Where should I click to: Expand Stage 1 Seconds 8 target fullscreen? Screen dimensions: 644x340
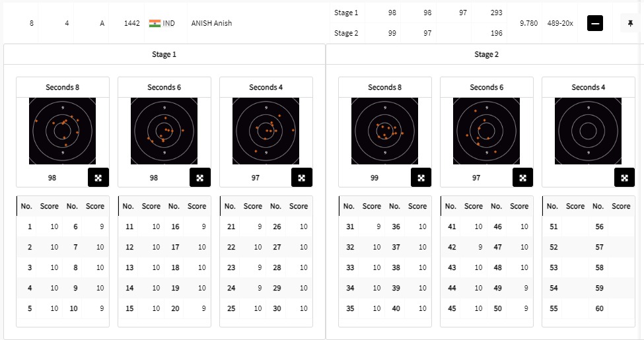[98, 178]
